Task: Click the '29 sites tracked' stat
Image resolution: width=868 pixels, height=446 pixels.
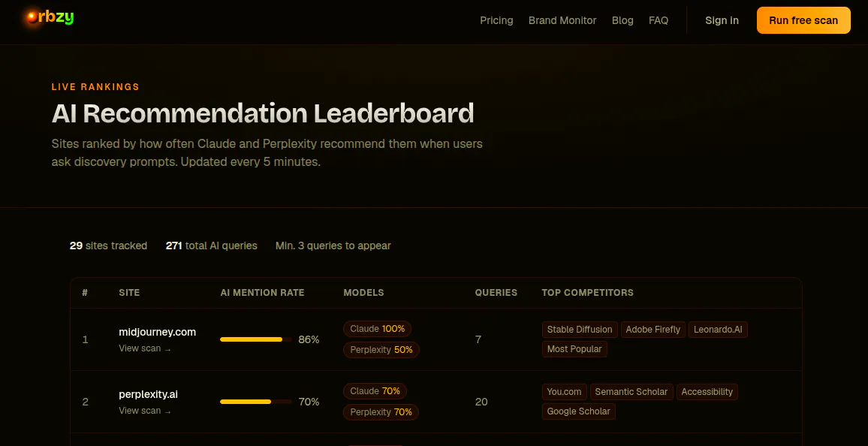Action: pyautogui.click(x=108, y=246)
